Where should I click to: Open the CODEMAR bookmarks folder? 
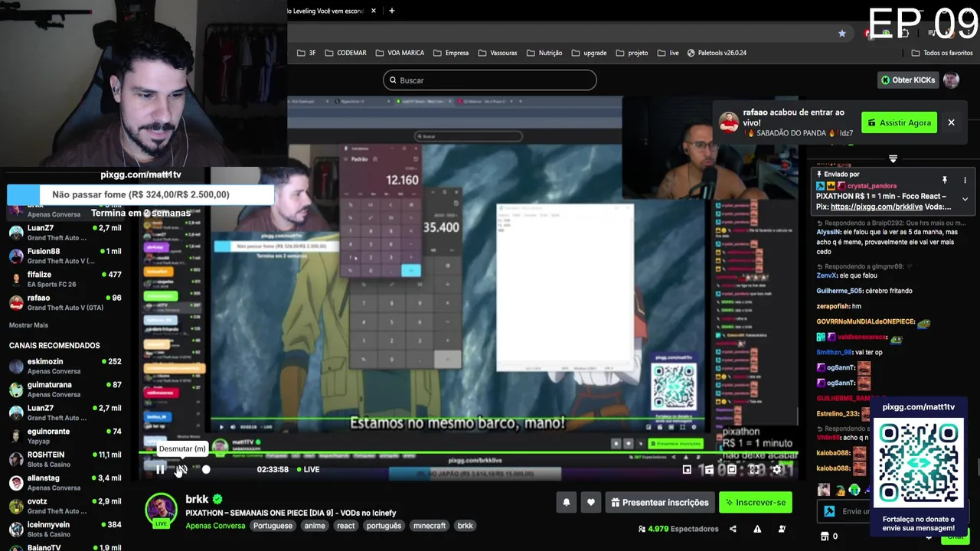point(345,53)
